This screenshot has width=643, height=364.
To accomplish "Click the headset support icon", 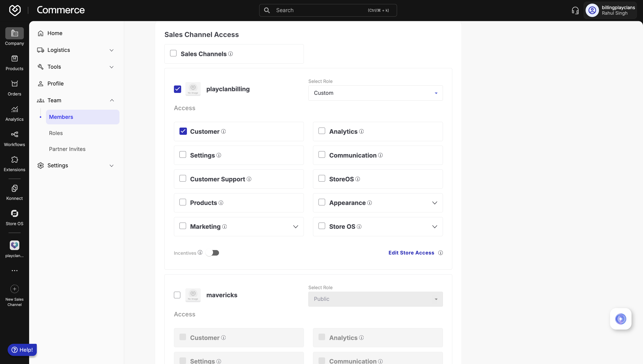I will (575, 10).
